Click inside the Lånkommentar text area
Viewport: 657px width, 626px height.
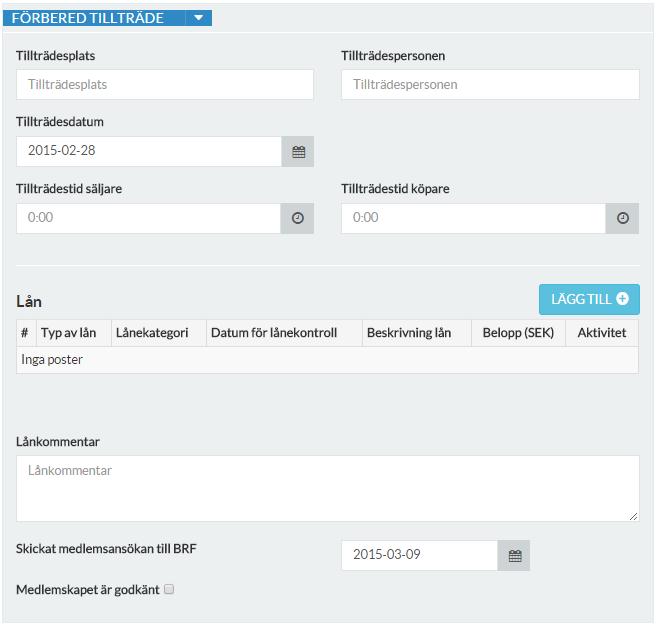(328, 489)
